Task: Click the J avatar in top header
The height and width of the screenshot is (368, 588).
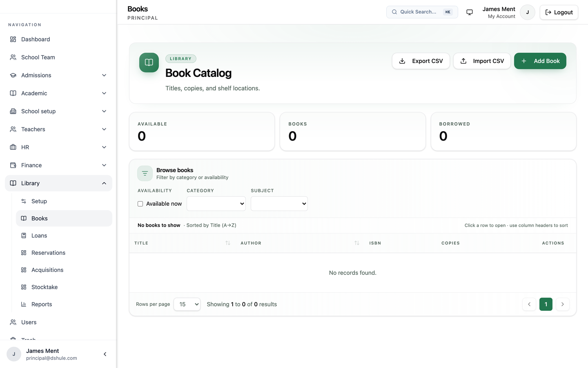Action: click(x=528, y=12)
